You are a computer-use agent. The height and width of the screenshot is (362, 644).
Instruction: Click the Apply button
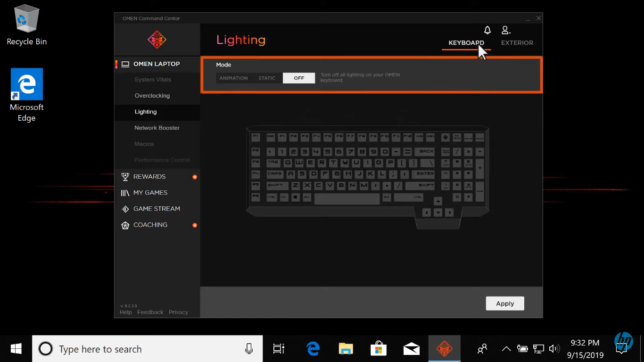click(x=505, y=304)
